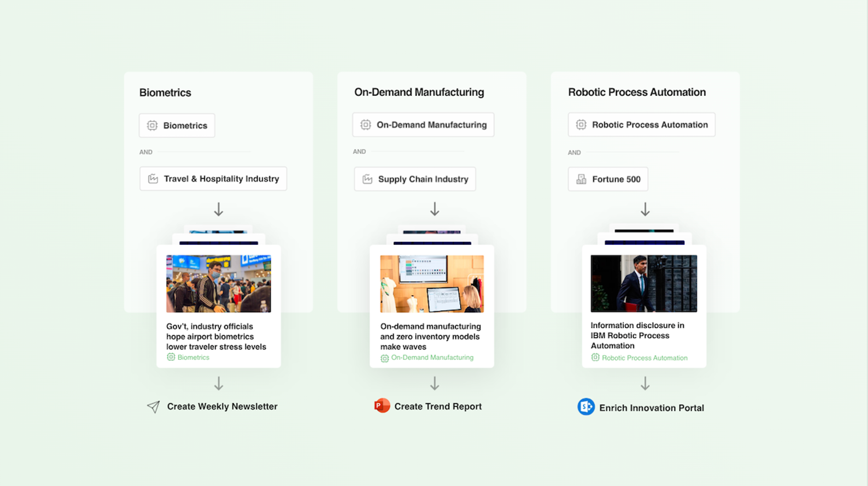Image resolution: width=868 pixels, height=486 pixels.
Task: Open Create Trend Report action
Action: tap(438, 406)
